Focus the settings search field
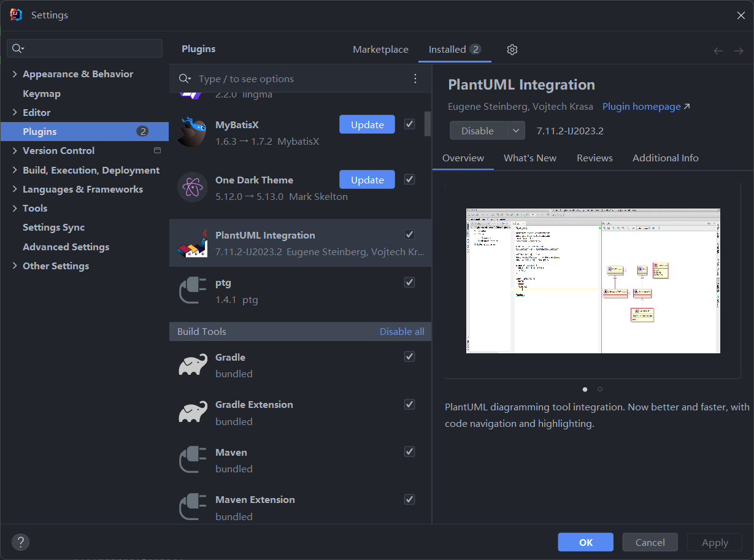Screen dimensions: 754x560 coord(85,48)
